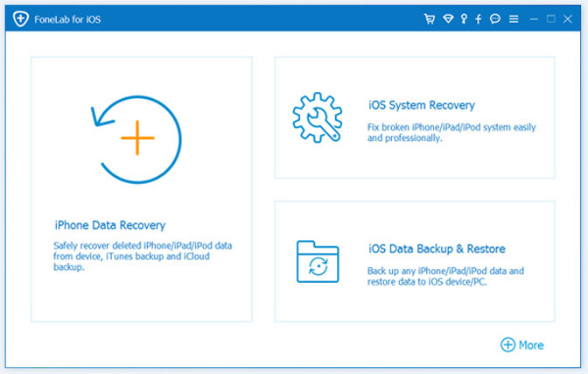588x374 pixels.
Task: Click the iPhone Data Recovery description text
Action: (143, 256)
